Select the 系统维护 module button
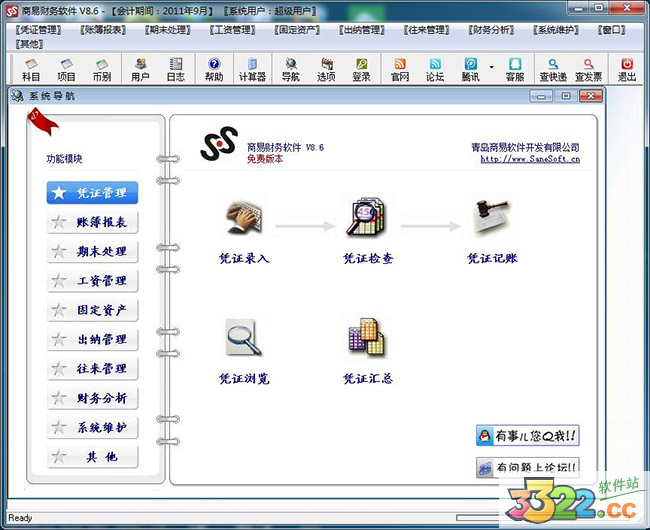This screenshot has height=530, width=650. tap(92, 427)
